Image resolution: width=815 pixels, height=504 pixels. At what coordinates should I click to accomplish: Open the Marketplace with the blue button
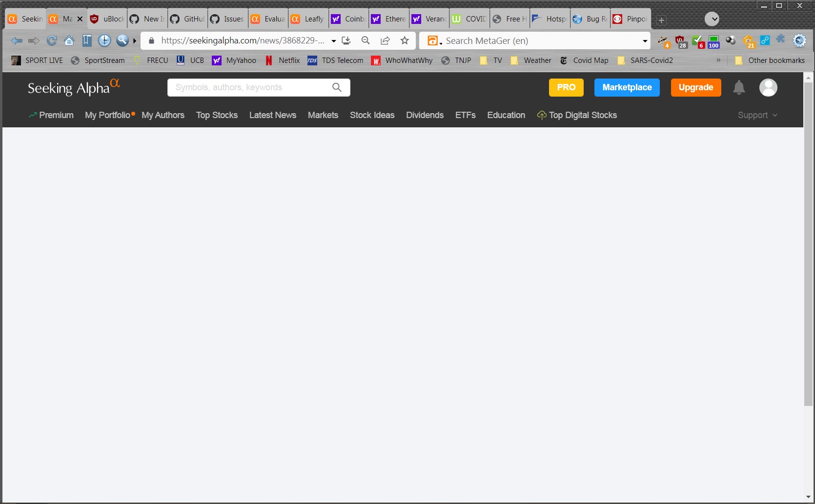click(627, 87)
